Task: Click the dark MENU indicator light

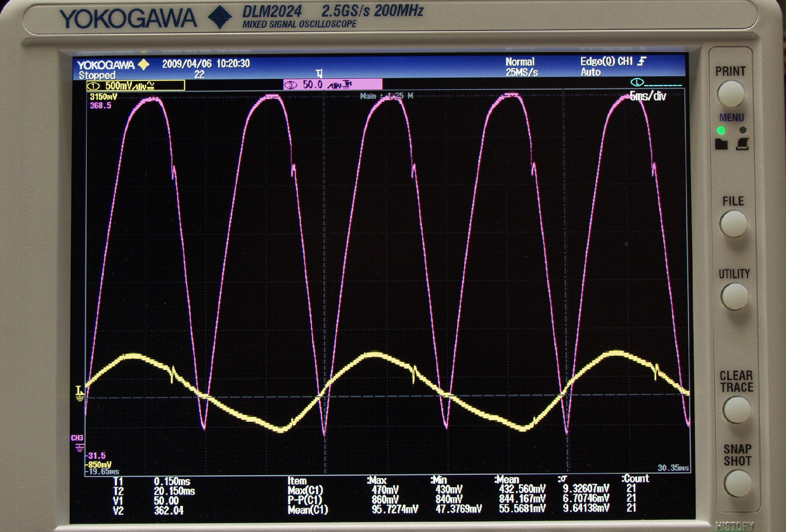Action: coord(742,130)
